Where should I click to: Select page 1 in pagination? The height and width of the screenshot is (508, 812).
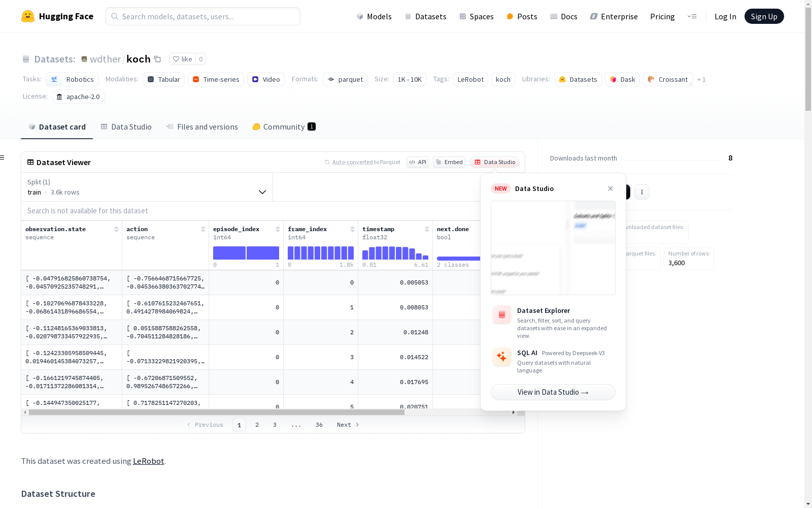click(239, 425)
